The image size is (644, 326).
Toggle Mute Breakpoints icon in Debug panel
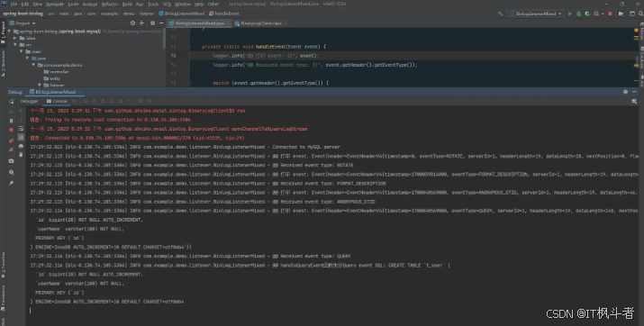(x=11, y=149)
